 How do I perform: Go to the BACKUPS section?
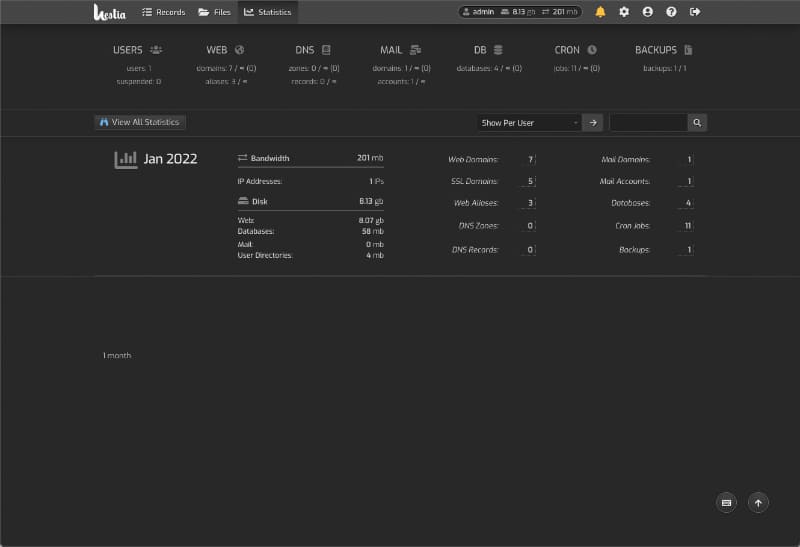(x=656, y=50)
